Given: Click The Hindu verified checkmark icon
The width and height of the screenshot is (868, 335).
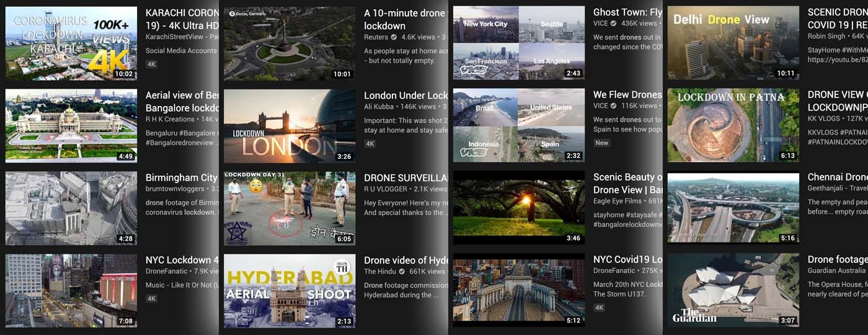Looking at the screenshot, I should coord(402,272).
